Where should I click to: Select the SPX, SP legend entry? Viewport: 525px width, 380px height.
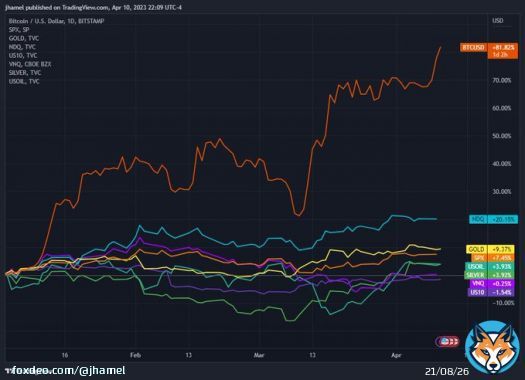click(x=19, y=30)
